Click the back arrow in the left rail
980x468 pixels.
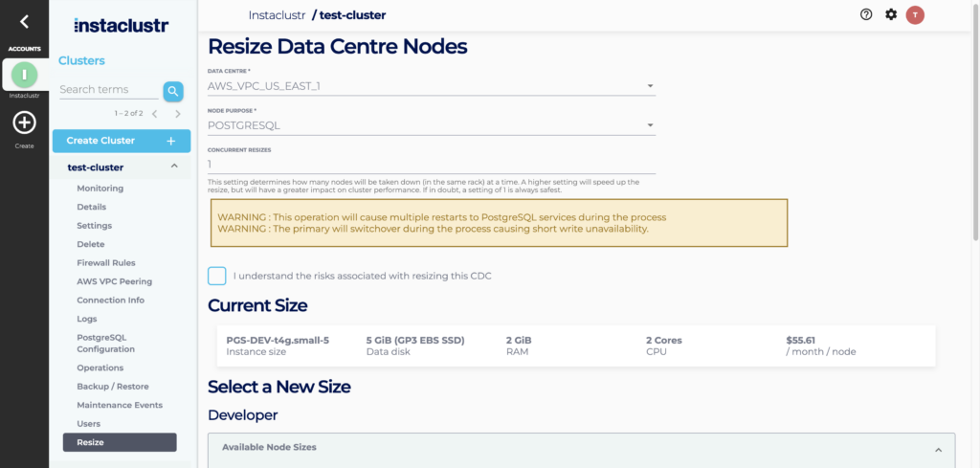pyautogui.click(x=25, y=21)
